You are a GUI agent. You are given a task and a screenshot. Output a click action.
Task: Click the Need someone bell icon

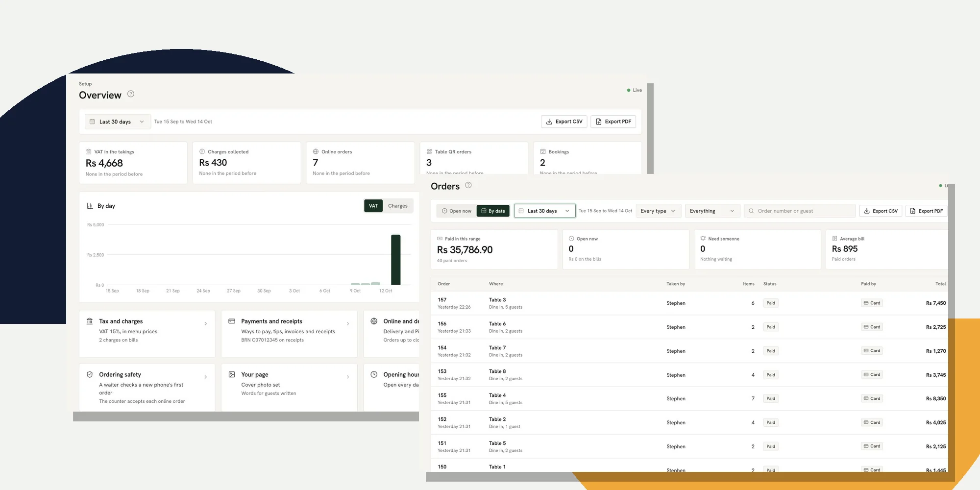coord(703,239)
